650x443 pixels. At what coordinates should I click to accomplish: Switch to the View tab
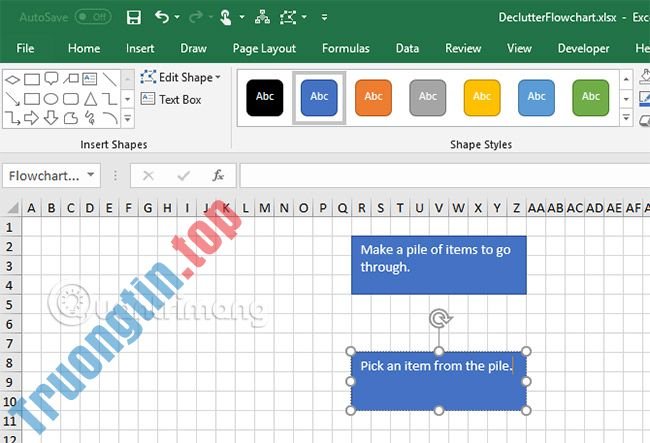[519, 48]
